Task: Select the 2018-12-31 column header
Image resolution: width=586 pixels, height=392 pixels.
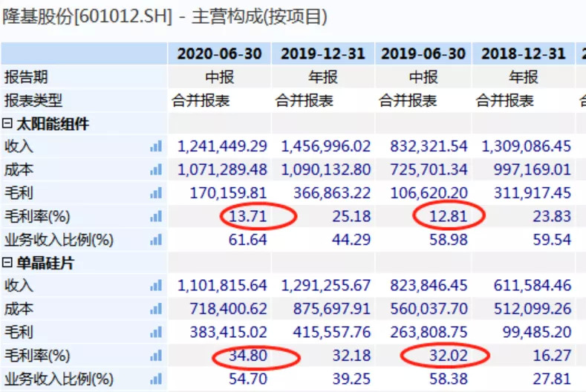Action: tap(524, 53)
